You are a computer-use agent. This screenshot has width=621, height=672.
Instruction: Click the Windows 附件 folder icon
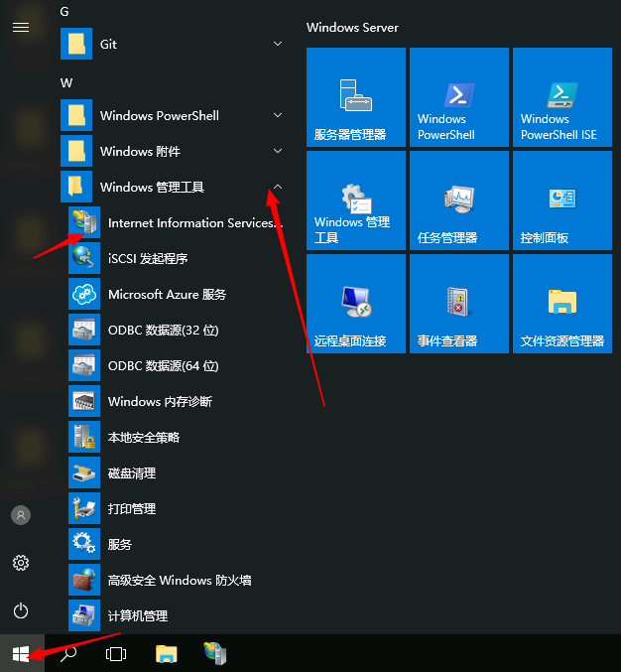tap(76, 151)
